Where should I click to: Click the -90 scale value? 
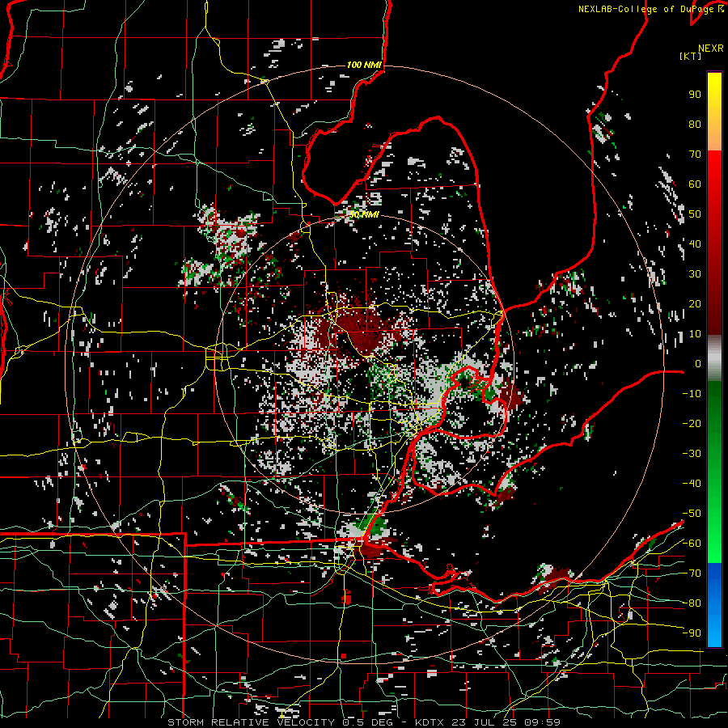click(692, 633)
